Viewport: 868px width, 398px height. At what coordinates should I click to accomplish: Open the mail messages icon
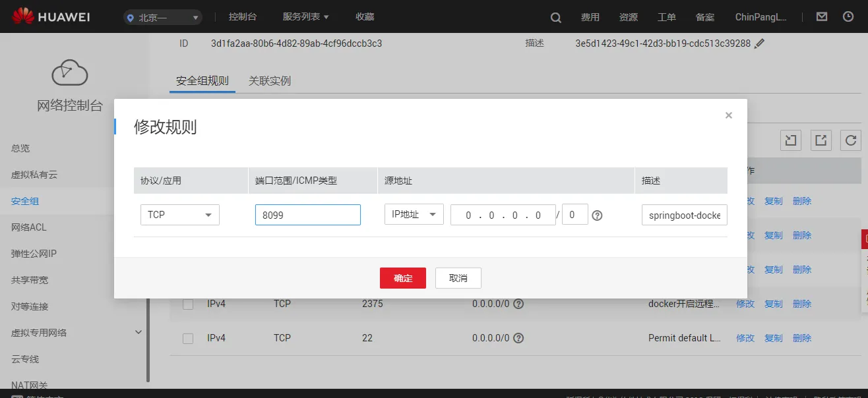click(x=822, y=17)
